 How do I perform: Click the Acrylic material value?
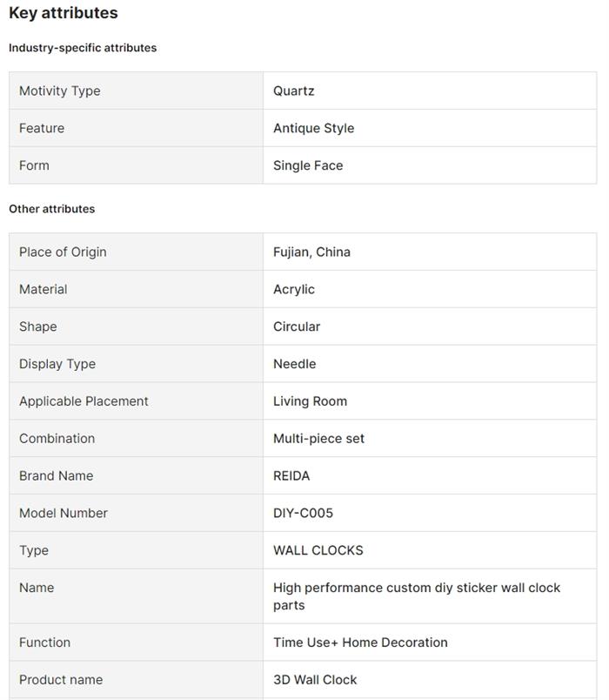pos(294,289)
